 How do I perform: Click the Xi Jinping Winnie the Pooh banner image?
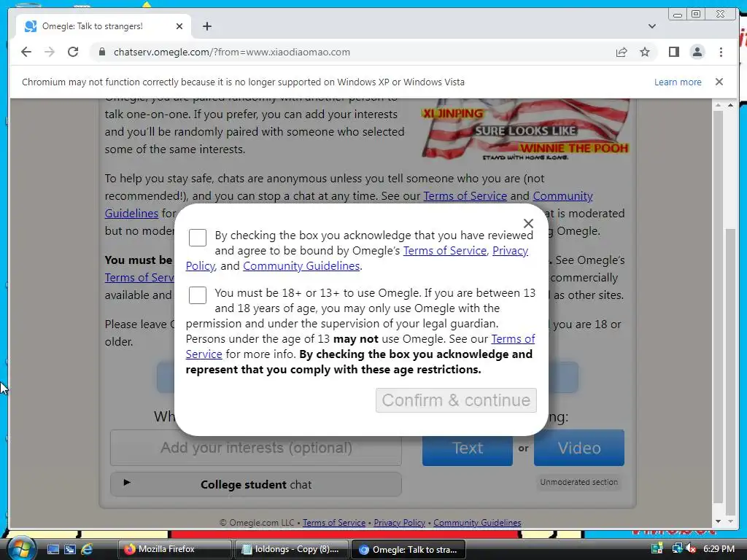point(525,130)
